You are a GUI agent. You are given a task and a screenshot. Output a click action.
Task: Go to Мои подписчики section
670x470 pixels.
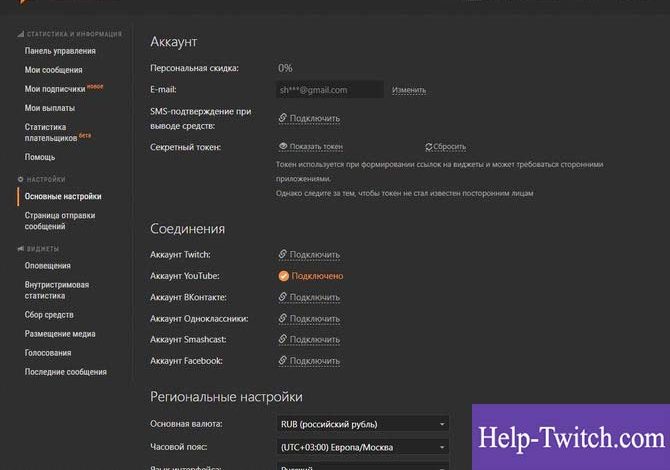(x=55, y=89)
